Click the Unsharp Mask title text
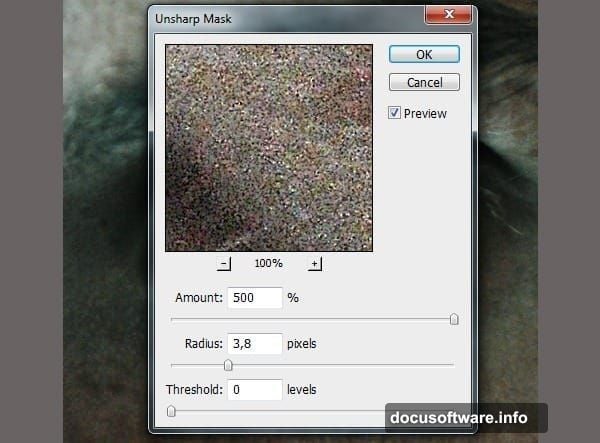The height and width of the screenshot is (443, 600). (193, 19)
